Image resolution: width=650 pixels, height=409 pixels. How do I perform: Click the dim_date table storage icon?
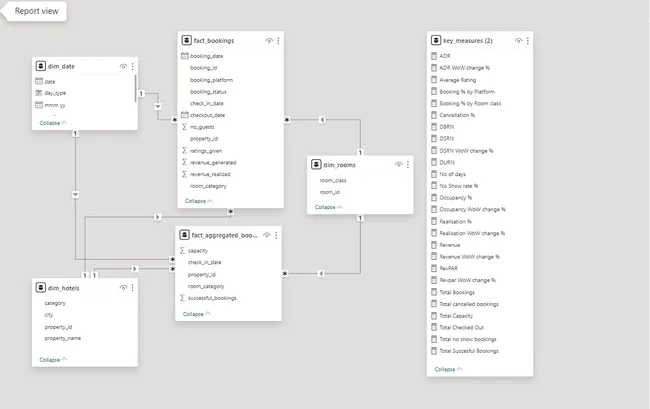click(41, 66)
